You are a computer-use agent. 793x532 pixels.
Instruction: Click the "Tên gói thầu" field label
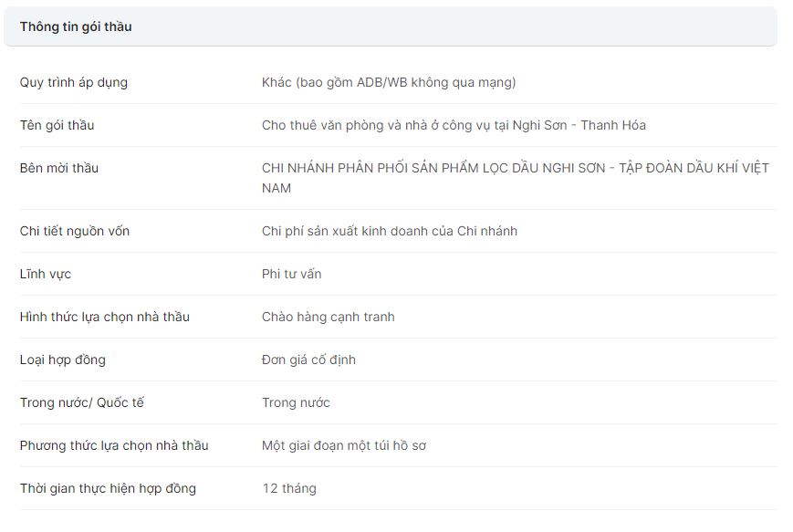(x=57, y=125)
